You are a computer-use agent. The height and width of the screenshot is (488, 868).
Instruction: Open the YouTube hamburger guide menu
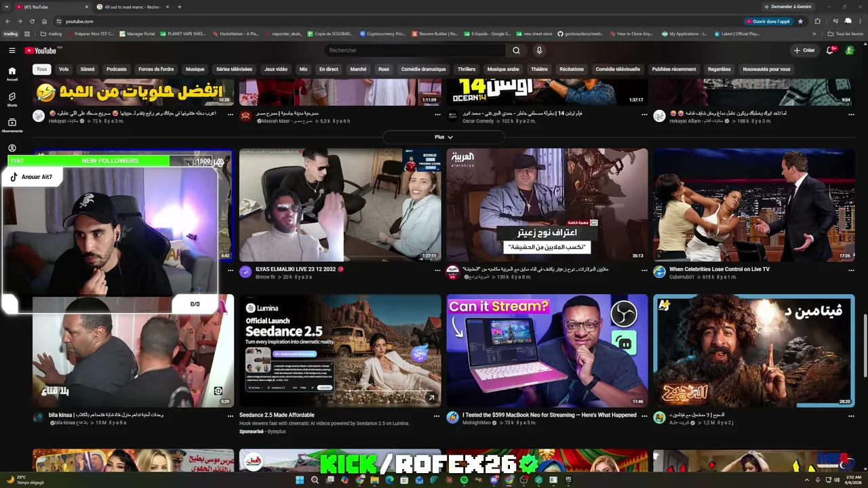point(12,50)
